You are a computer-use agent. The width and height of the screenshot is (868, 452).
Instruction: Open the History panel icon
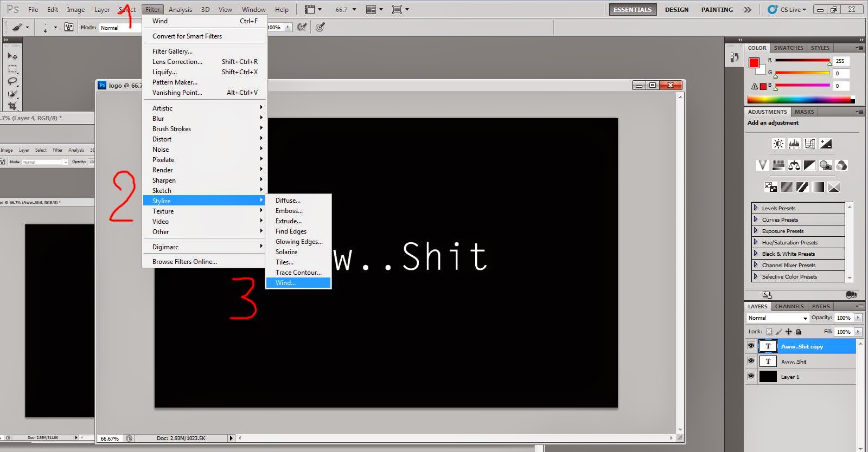735,56
